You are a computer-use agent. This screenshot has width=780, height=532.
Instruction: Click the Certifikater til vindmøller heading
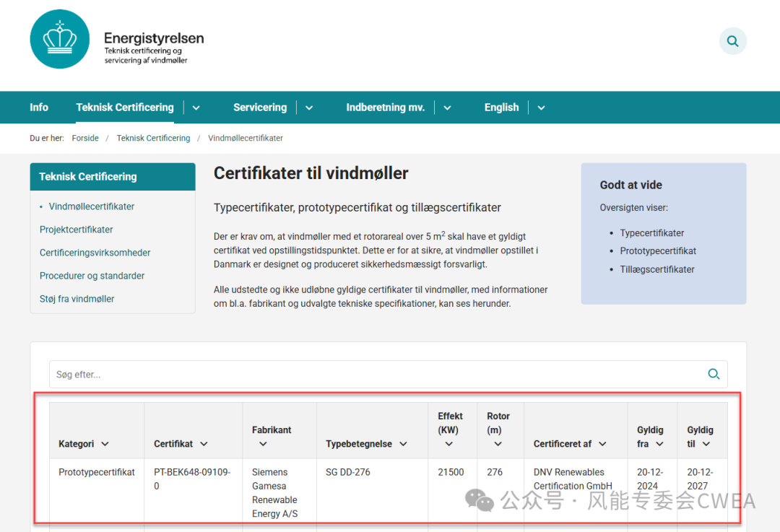pos(311,173)
